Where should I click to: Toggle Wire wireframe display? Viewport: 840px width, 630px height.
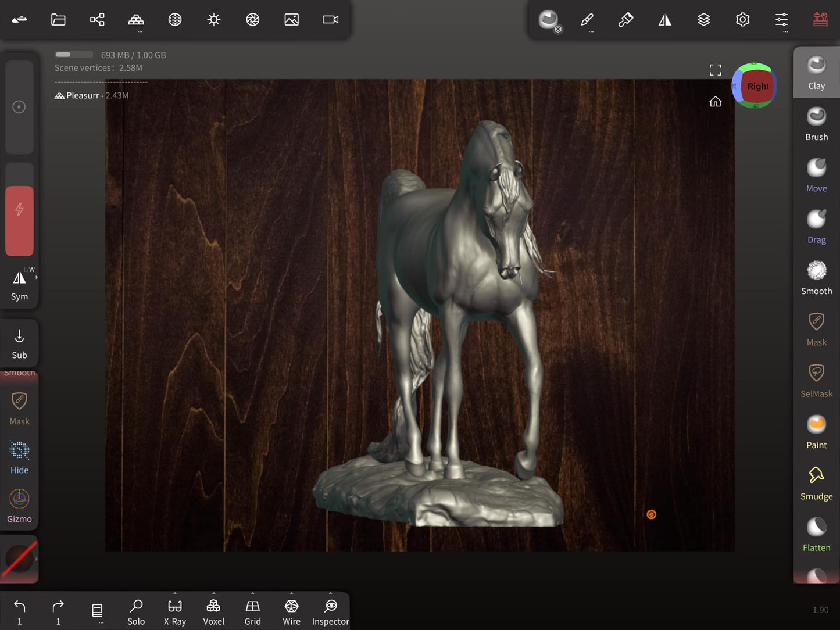click(x=291, y=613)
